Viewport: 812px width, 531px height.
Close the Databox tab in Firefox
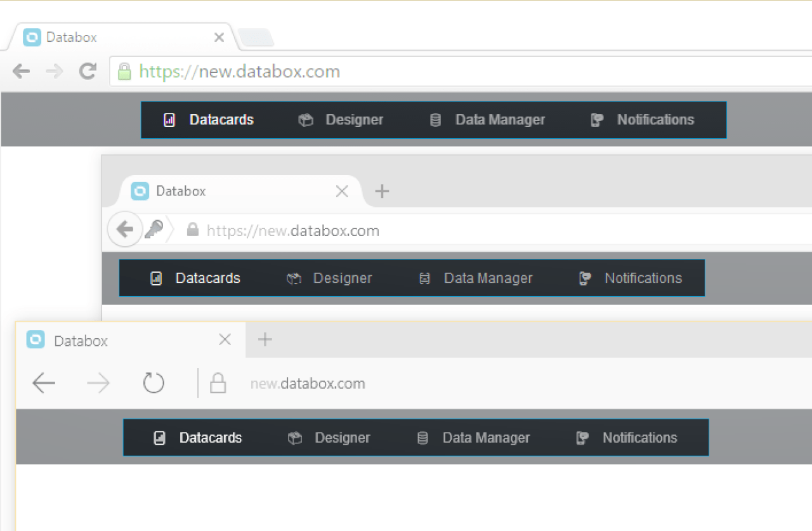tap(342, 191)
